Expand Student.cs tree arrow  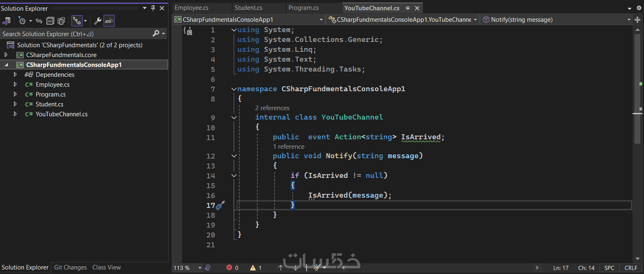15,104
